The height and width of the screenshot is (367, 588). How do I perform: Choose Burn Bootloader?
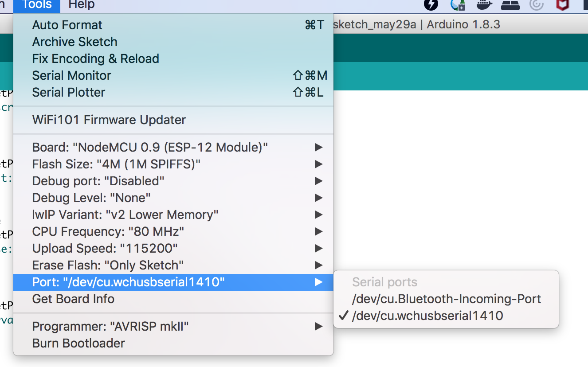(x=173, y=344)
